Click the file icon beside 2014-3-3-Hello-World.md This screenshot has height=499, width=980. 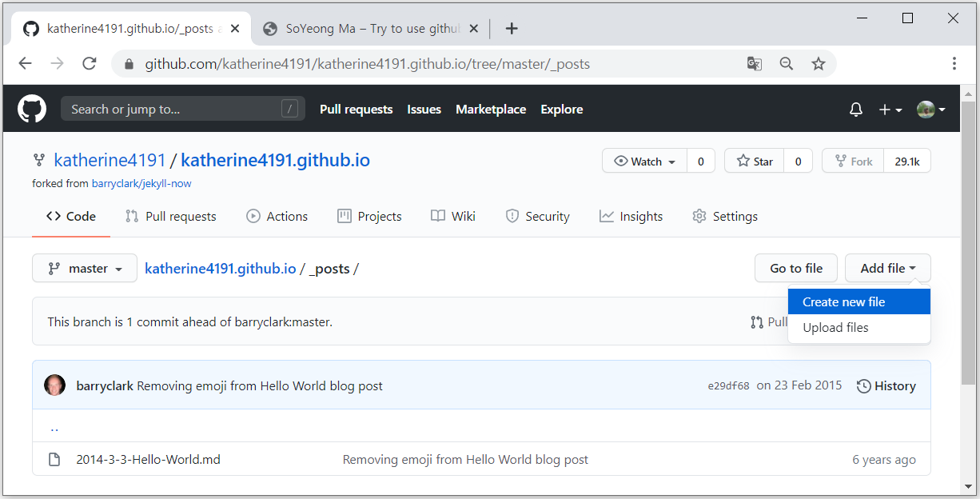click(x=54, y=460)
